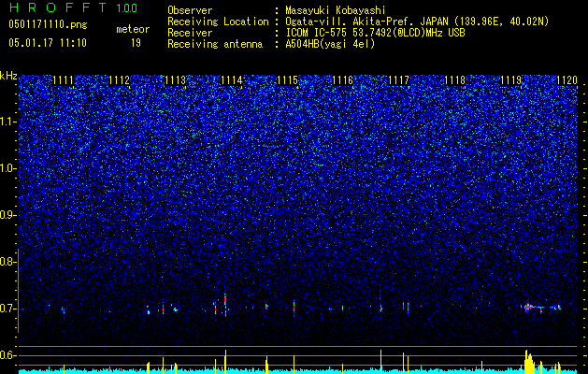The height and width of the screenshot is (374, 588).
Task: Click the 1.1 kHz axis label
Action: click(x=7, y=122)
